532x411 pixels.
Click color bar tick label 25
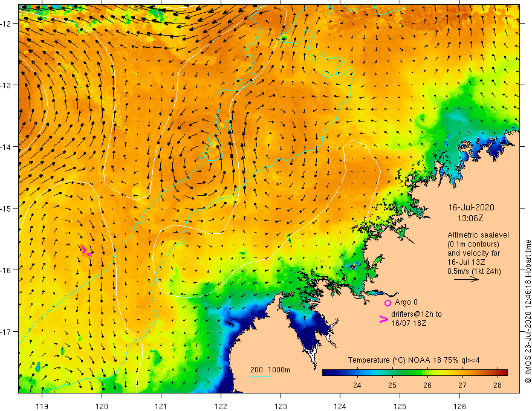point(392,385)
